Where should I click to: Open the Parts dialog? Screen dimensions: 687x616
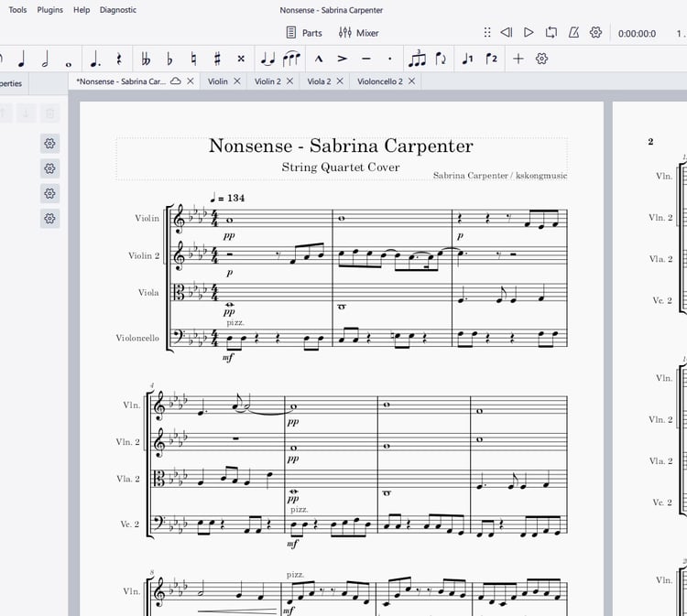pos(304,33)
